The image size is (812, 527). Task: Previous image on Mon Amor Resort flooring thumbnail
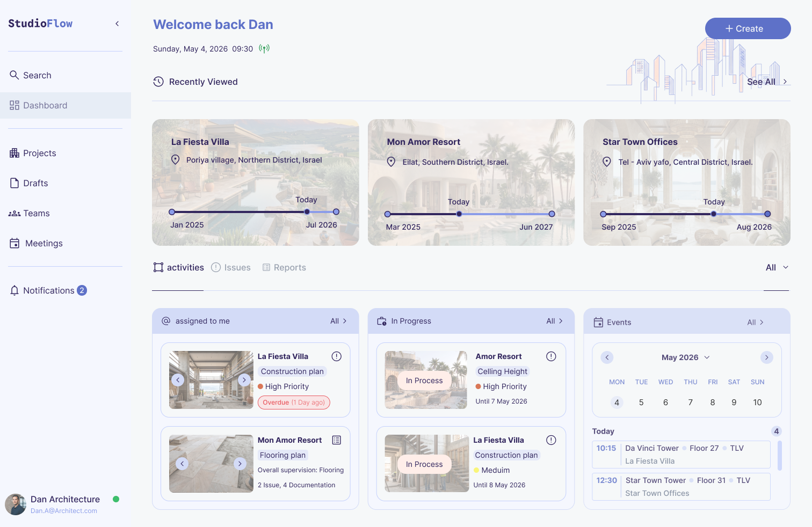click(x=182, y=464)
